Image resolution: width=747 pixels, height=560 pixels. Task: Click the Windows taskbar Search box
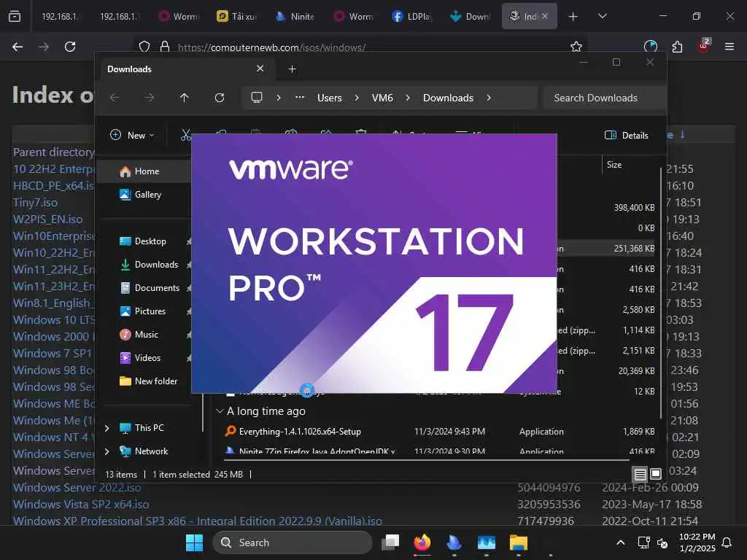(292, 542)
